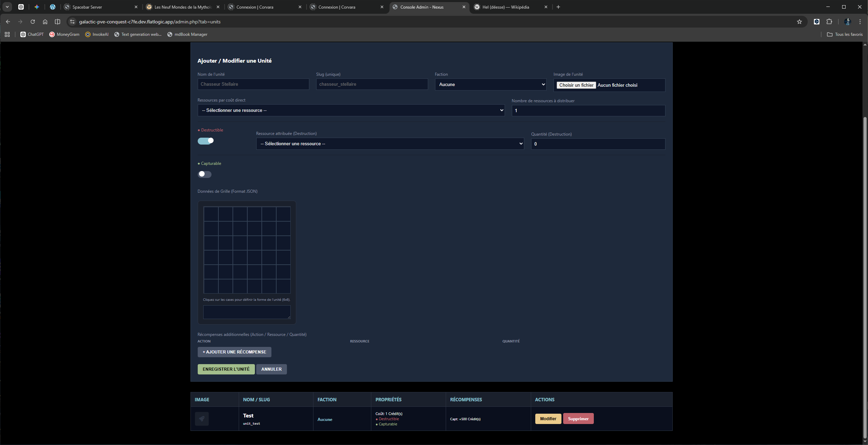Open the split view sidebar icon

pos(58,22)
